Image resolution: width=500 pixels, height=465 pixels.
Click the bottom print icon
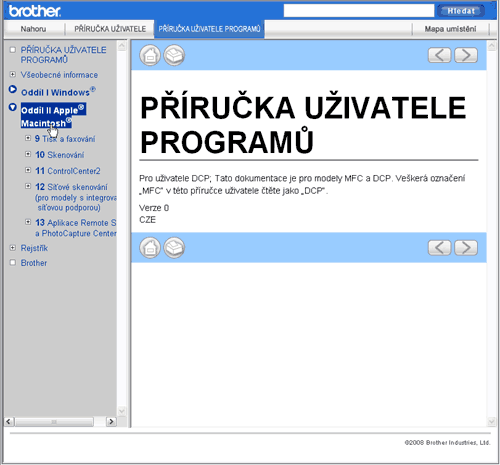click(x=174, y=248)
